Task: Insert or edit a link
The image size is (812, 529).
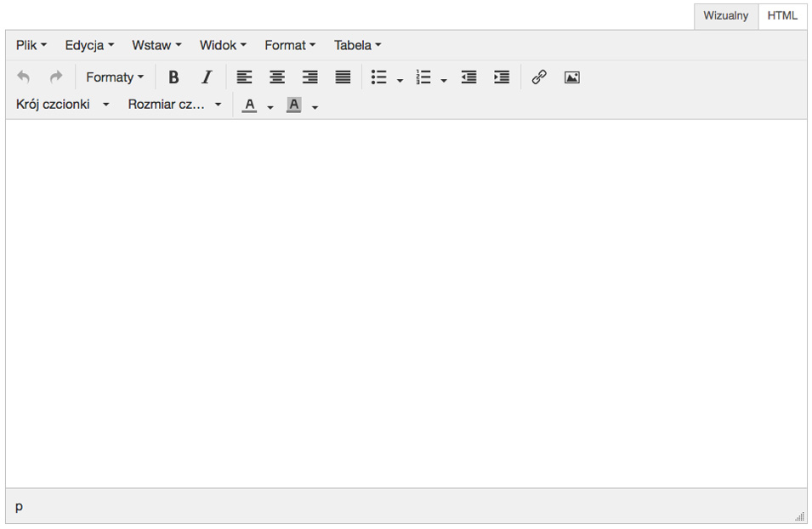Action: (539, 77)
